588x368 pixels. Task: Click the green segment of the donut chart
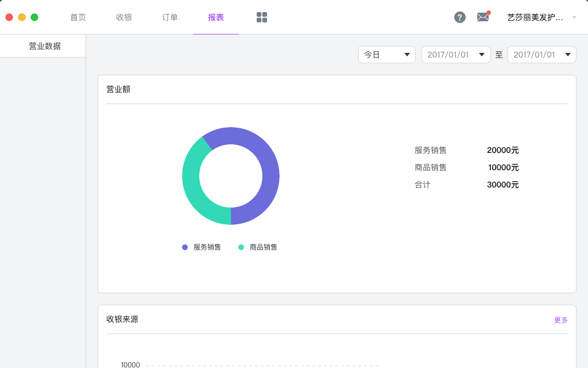click(x=193, y=184)
